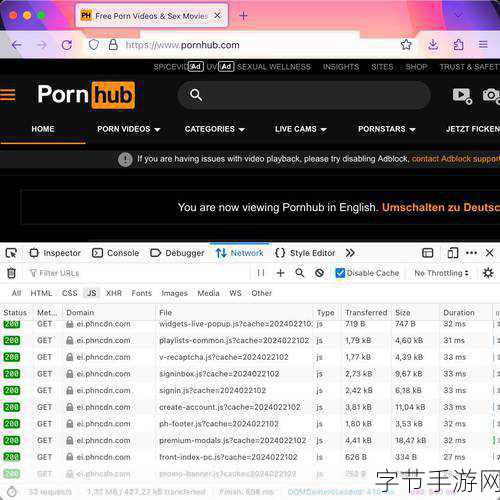Open the SEXUAL WELLNESS link
500x500 pixels.
274,67
